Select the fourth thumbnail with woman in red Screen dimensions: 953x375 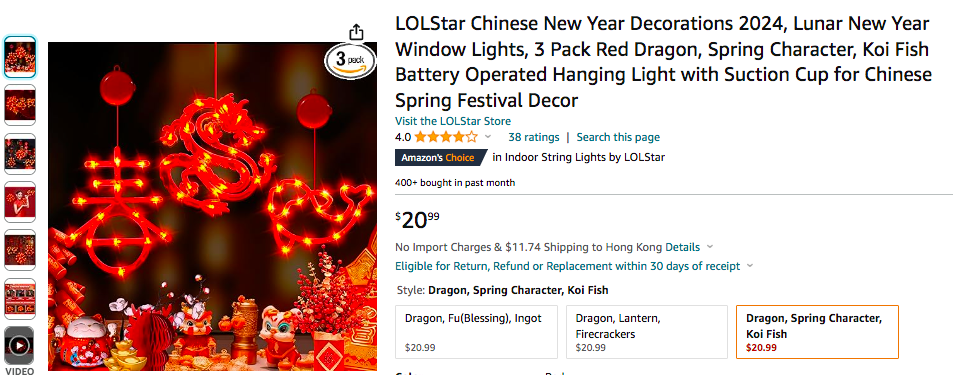click(20, 202)
